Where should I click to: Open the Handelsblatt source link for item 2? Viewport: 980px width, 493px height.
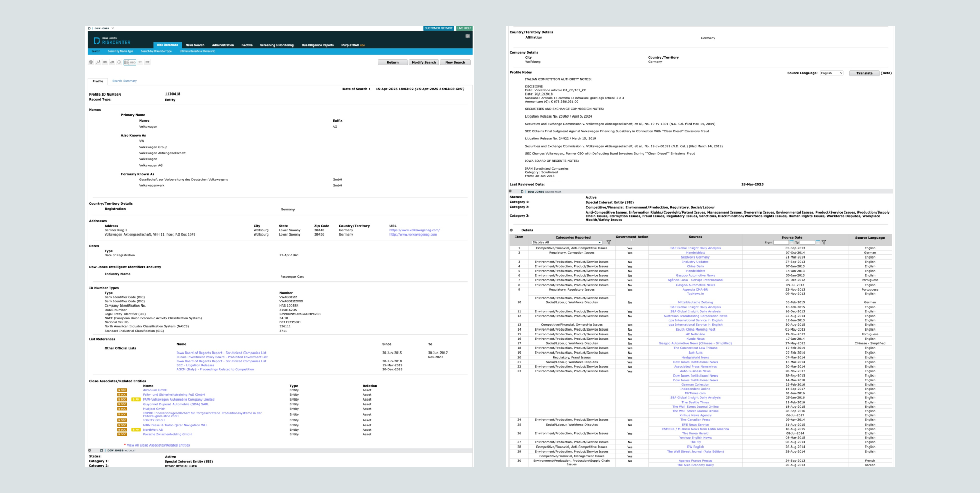pos(695,253)
